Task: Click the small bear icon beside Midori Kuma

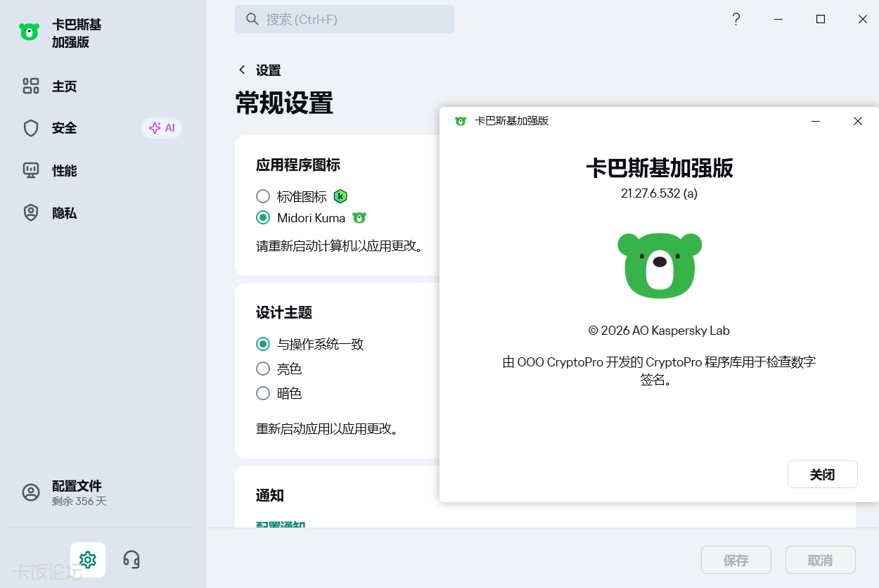Action: point(359,217)
